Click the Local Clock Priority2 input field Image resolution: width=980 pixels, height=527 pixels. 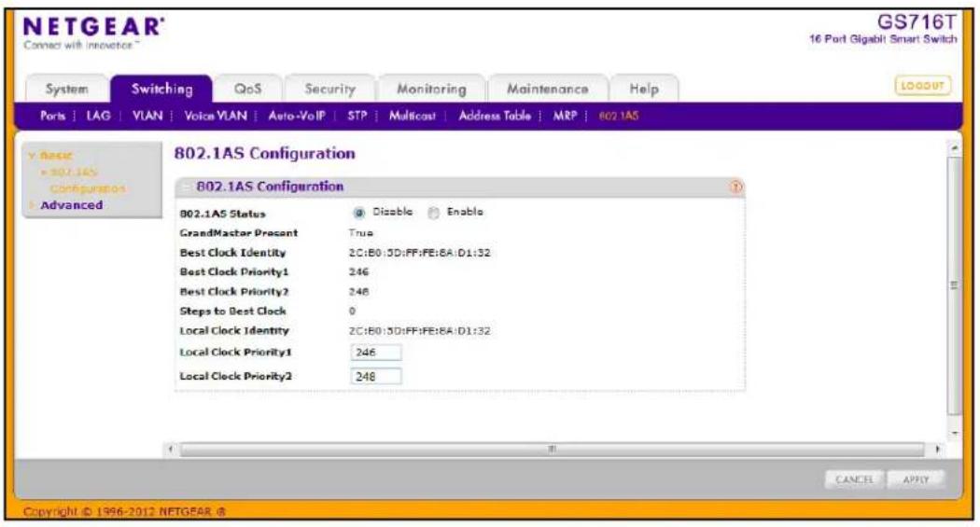(x=375, y=376)
